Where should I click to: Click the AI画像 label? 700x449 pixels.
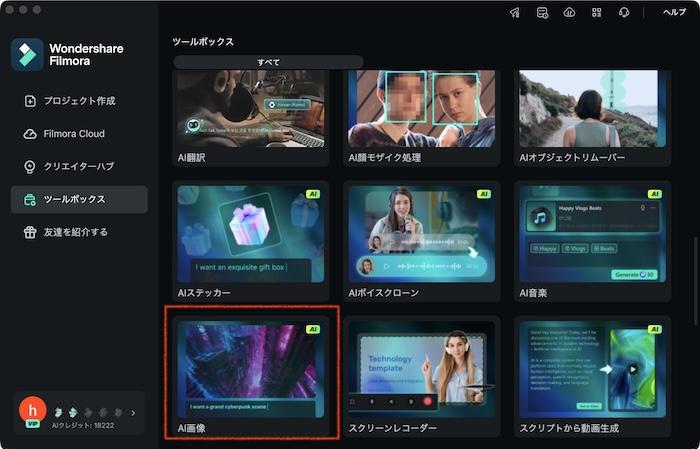192,428
